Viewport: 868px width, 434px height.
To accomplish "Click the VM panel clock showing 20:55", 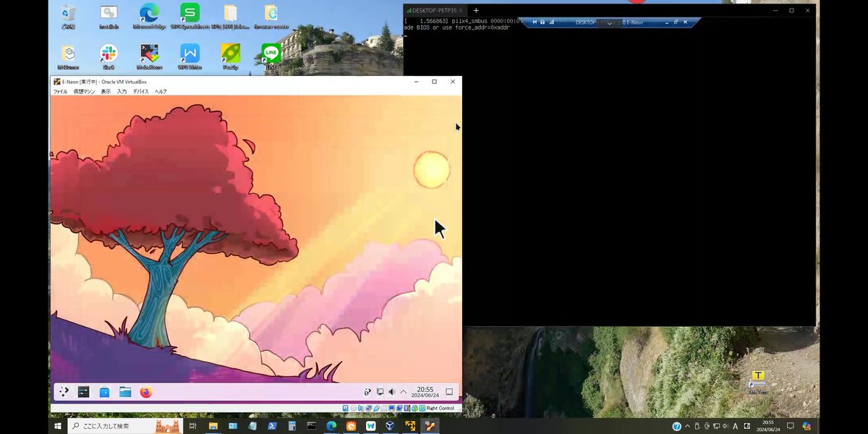I will pyautogui.click(x=425, y=392).
